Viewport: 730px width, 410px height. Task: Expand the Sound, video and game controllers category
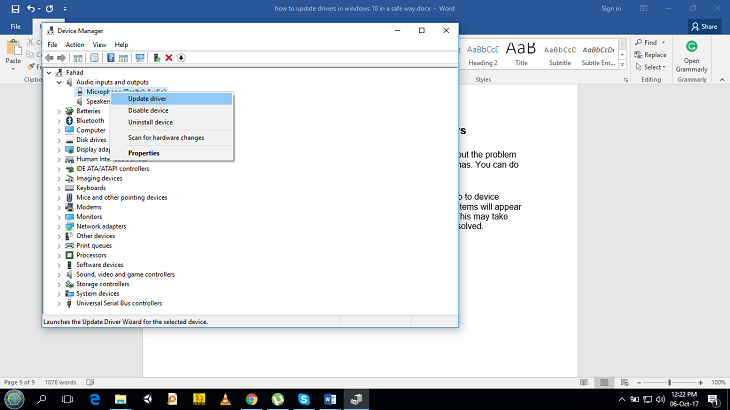[x=59, y=275]
